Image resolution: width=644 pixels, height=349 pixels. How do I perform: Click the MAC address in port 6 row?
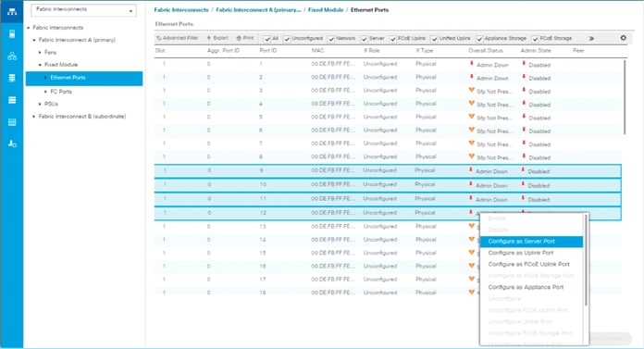tap(333, 131)
